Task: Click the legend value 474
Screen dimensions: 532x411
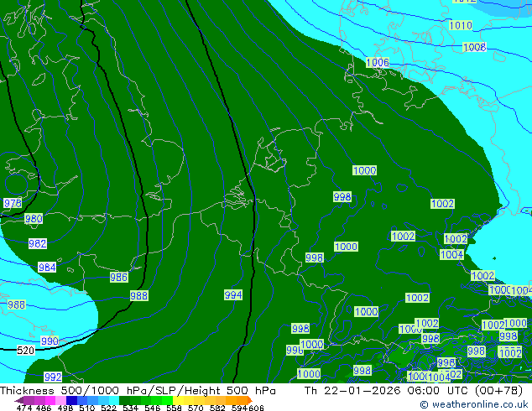Action: coord(23,408)
